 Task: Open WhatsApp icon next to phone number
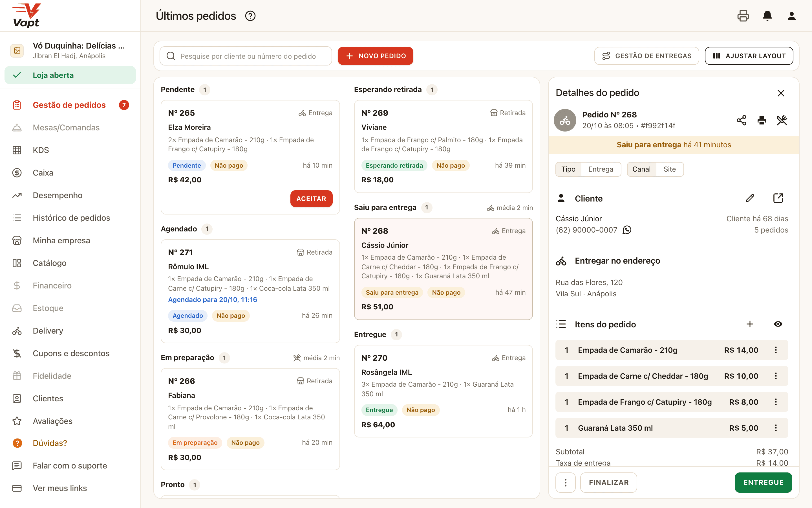(627, 230)
